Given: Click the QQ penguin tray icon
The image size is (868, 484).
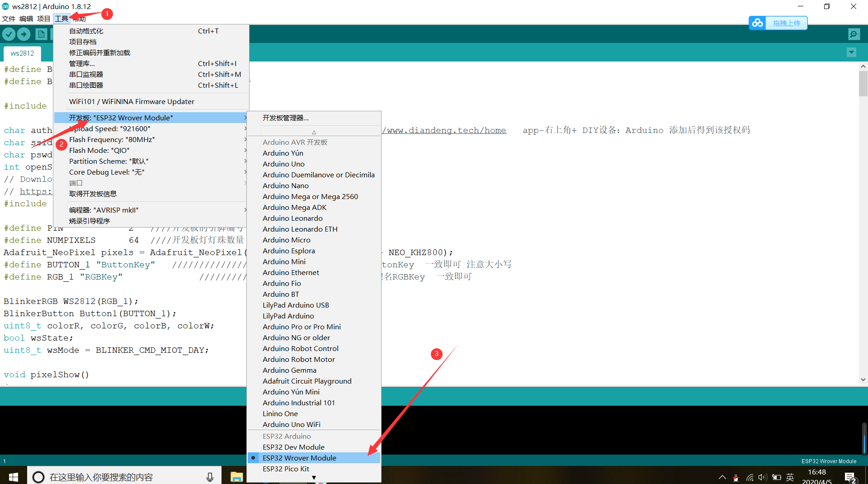Looking at the screenshot, I should click(736, 478).
